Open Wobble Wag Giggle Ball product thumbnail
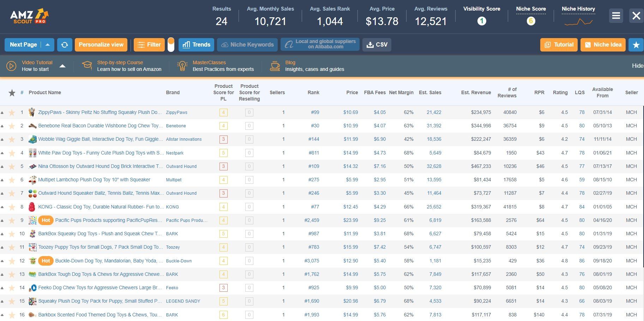Viewport: 644px width, 321px height. [x=32, y=139]
